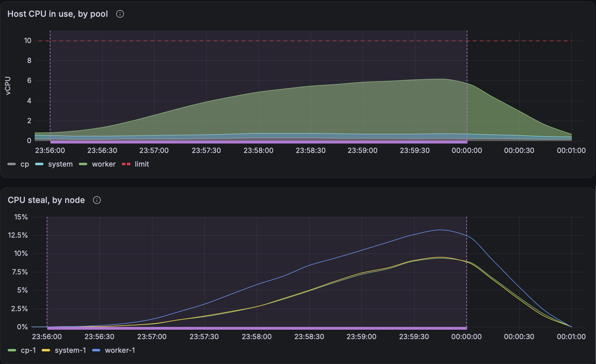The width and height of the screenshot is (596, 364).
Task: Click the purple annotation bar in CPU steal chart
Action: (x=257, y=328)
